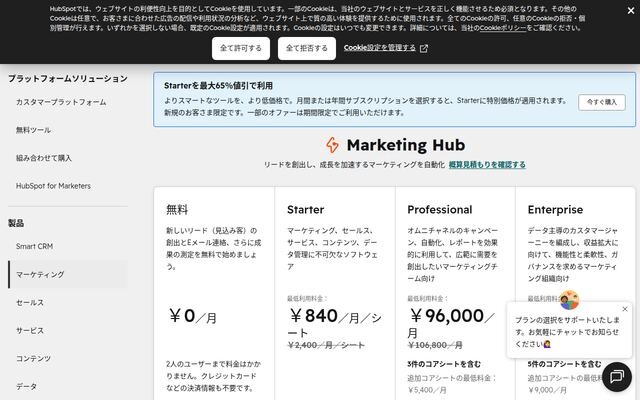This screenshot has width=640, height=400.
Task: Click the struck-through ￥106,800 price
Action: tap(435, 345)
